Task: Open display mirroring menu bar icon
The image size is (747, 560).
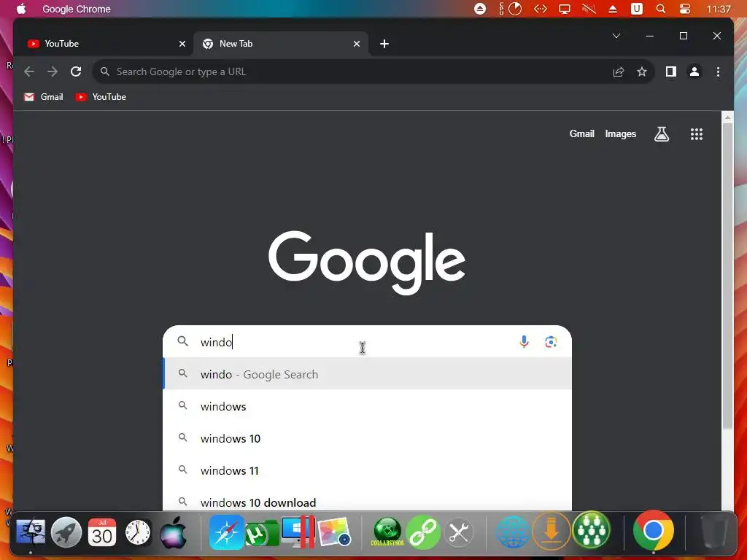Action: click(565, 9)
